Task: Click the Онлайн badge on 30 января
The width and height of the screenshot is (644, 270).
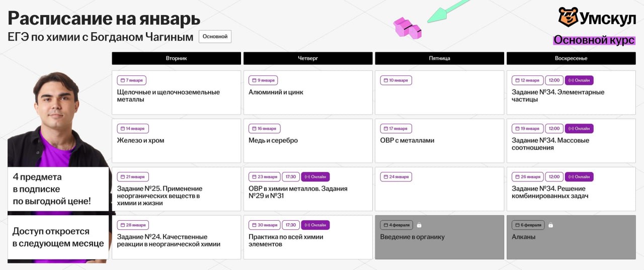Action: (x=315, y=225)
